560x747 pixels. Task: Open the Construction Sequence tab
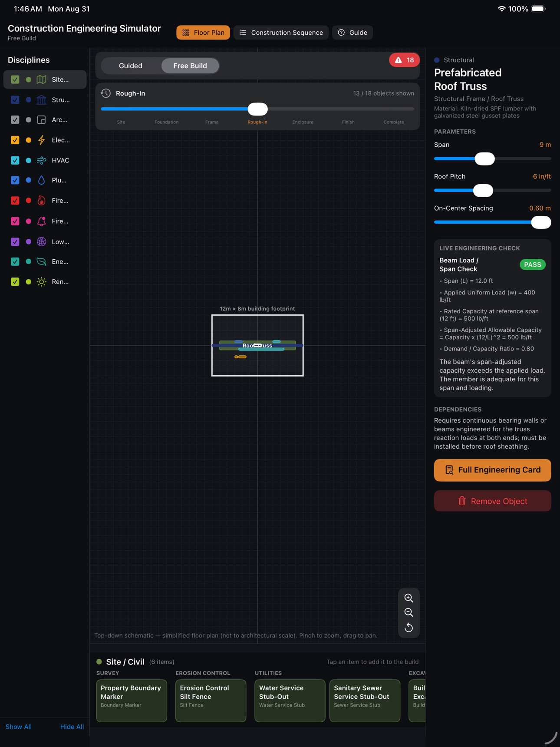(x=281, y=33)
